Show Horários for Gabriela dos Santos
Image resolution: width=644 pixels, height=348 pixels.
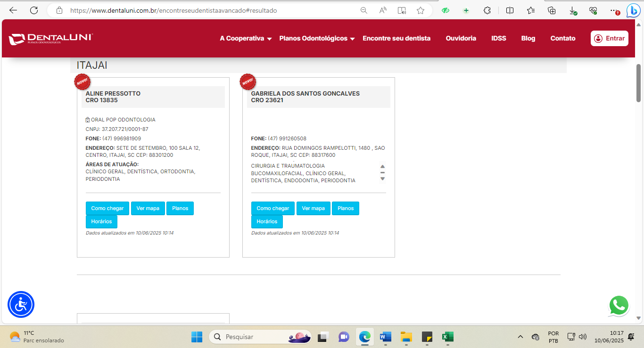coord(267,221)
